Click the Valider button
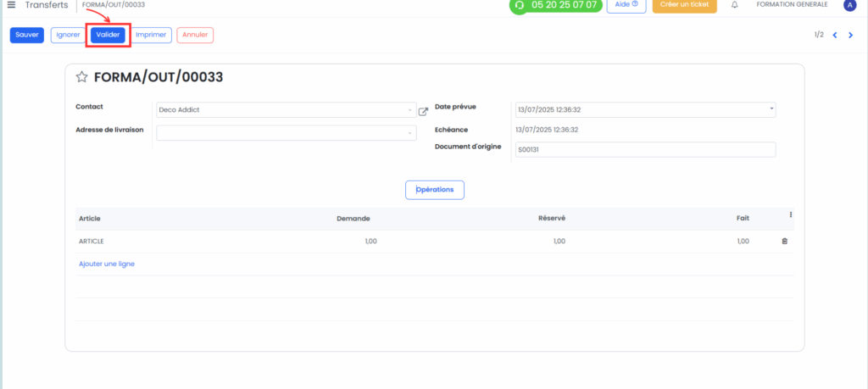868x389 pixels. 108,35
